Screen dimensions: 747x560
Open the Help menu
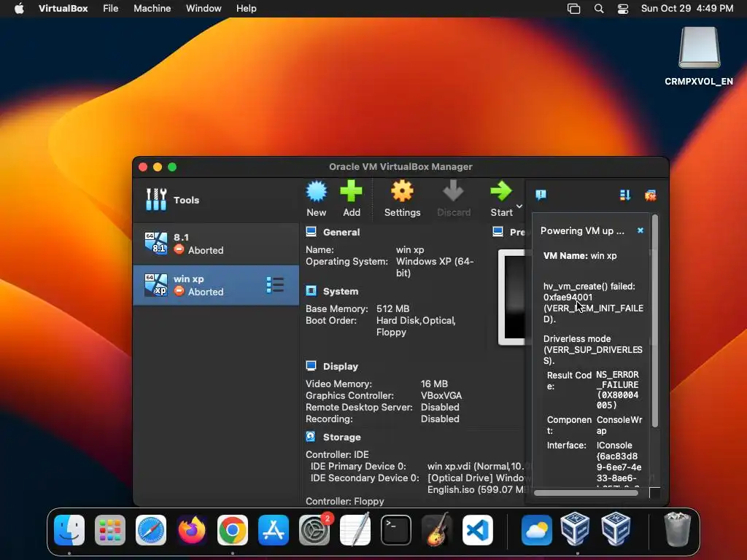(x=247, y=9)
